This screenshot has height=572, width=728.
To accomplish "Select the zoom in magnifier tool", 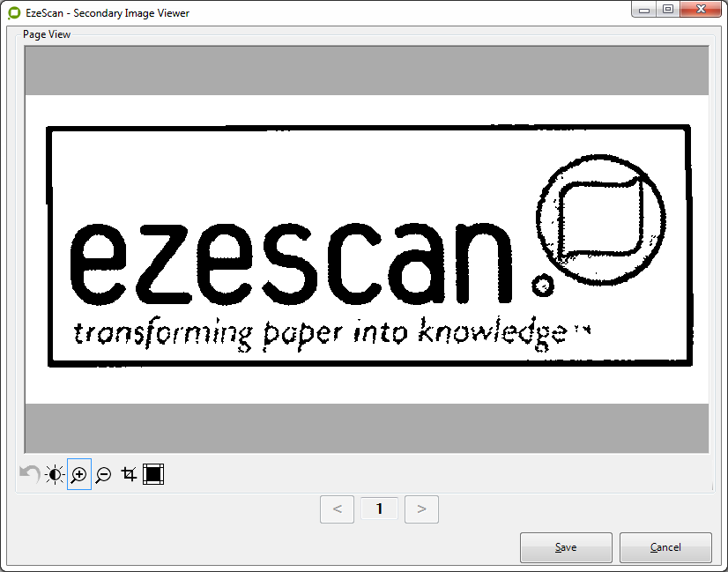I will point(79,475).
